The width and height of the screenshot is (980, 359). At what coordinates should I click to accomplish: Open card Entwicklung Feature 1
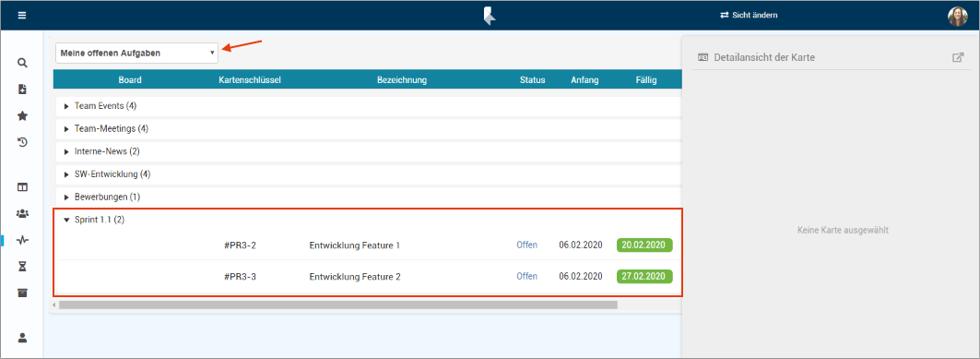point(354,245)
